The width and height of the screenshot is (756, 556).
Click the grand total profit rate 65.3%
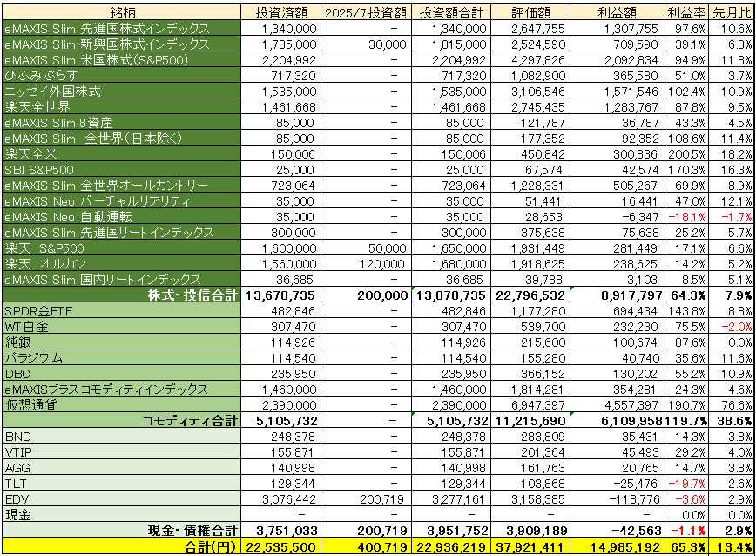[686, 546]
